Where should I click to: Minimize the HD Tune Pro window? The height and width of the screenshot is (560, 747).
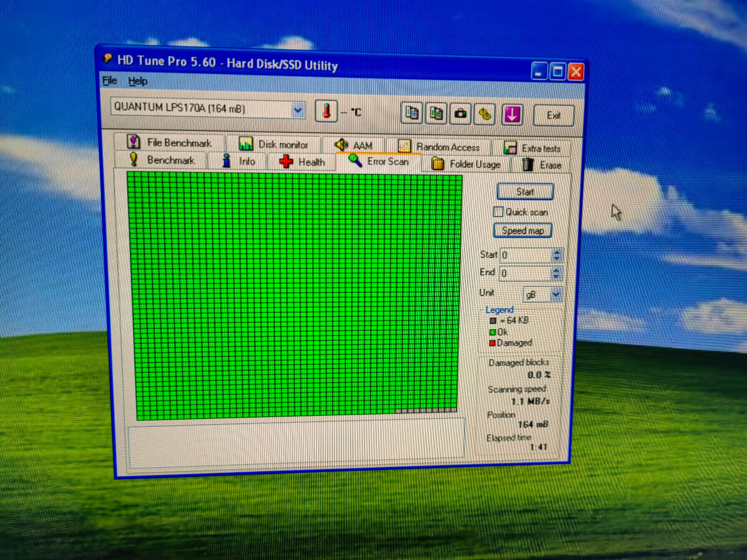539,70
